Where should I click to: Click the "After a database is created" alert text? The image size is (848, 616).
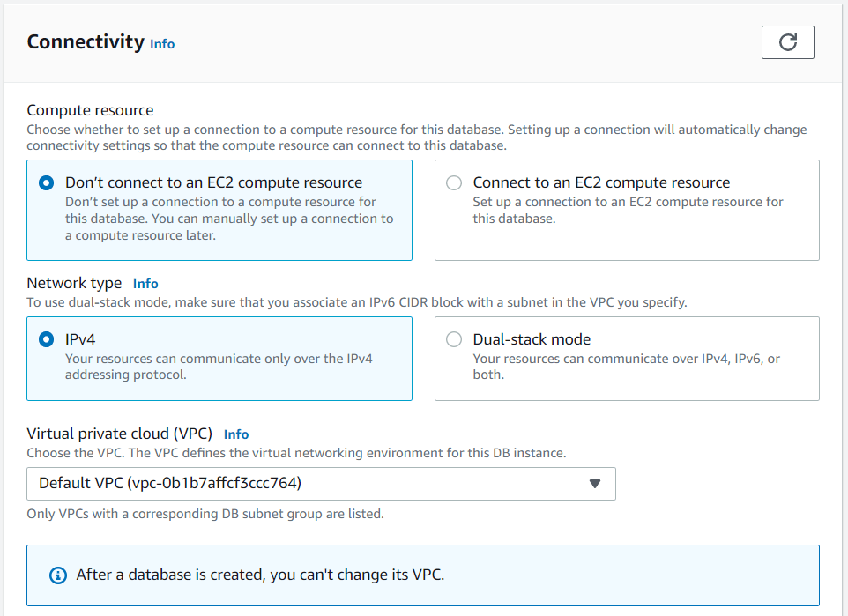260,575
